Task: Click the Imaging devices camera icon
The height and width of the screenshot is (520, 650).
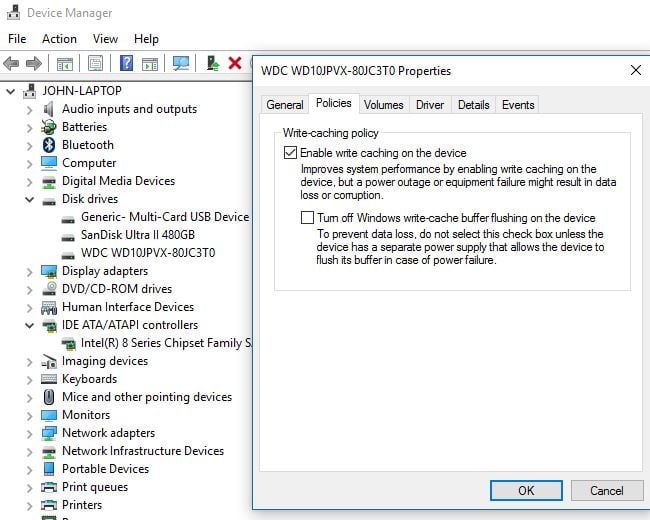Action: coord(49,362)
